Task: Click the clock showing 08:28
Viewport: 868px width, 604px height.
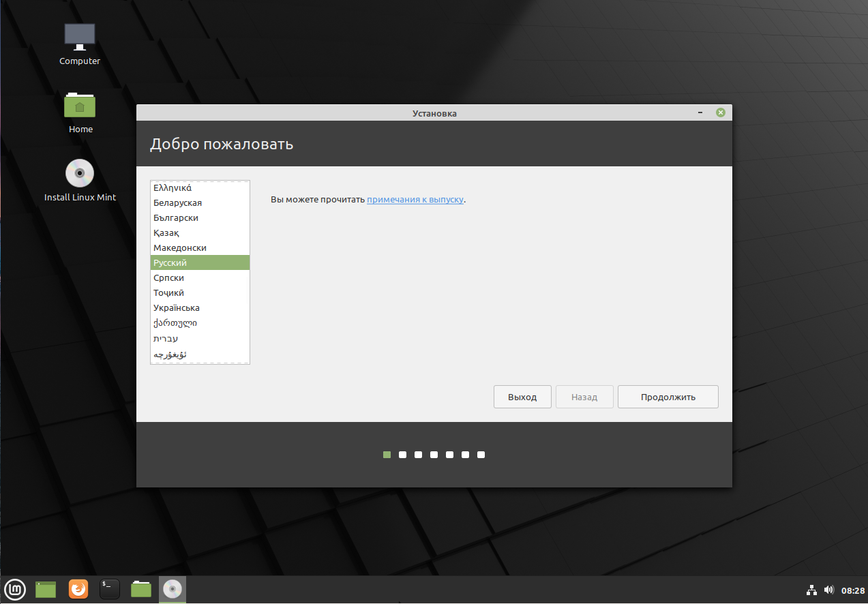Action: pos(852,590)
